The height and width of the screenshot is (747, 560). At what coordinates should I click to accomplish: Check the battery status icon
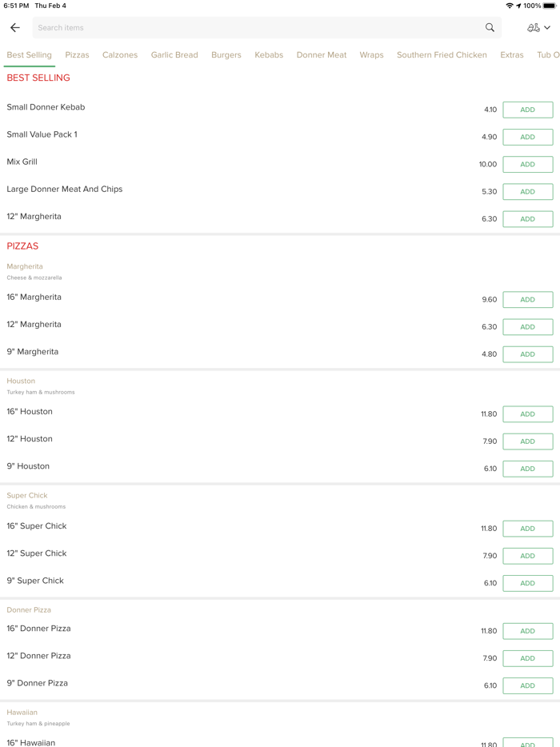(x=550, y=6)
